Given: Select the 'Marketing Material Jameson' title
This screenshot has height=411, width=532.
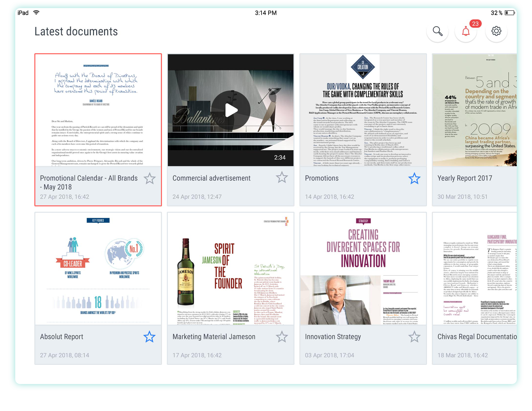Looking at the screenshot, I should coord(214,337).
